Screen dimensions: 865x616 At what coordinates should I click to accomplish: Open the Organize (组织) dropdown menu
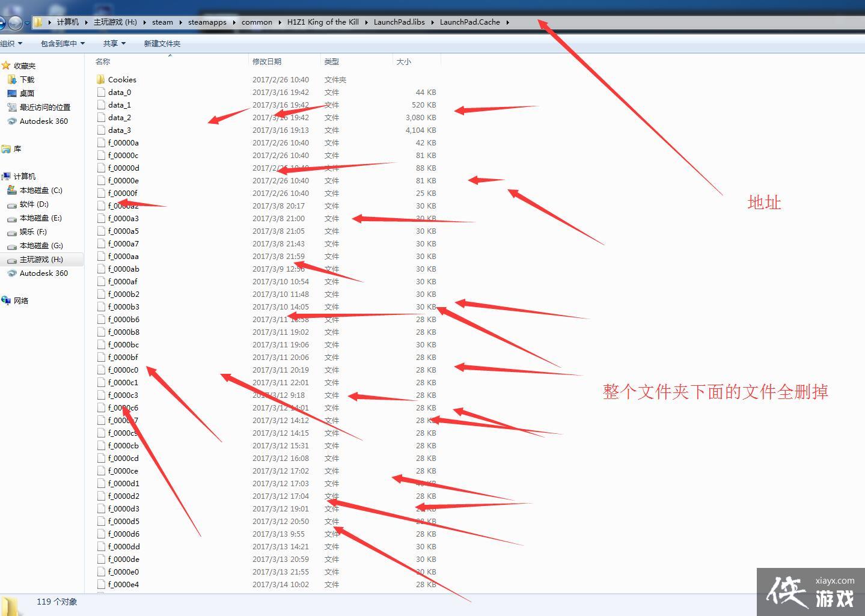tap(11, 43)
